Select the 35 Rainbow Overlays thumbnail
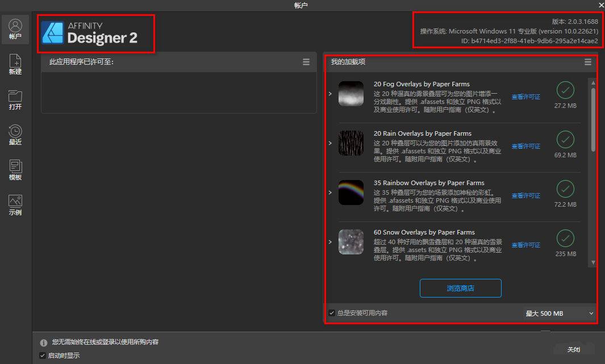The height and width of the screenshot is (364, 605). tap(351, 193)
